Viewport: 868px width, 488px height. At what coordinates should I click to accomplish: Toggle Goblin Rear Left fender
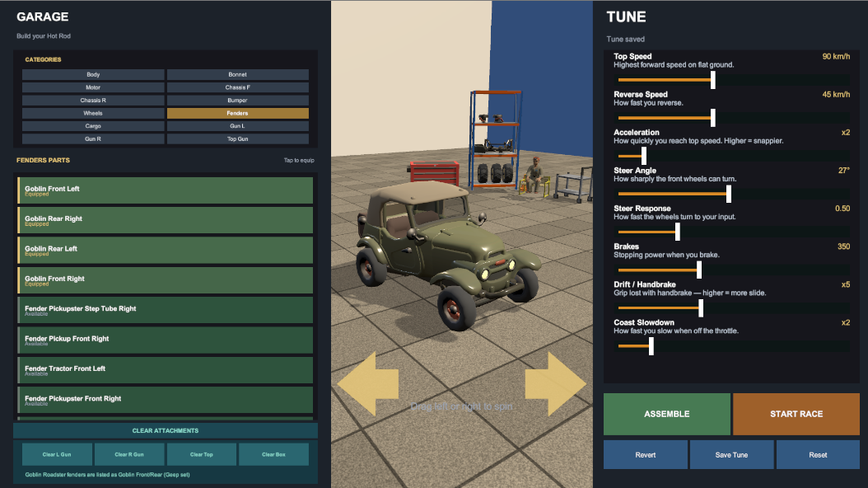[165, 251]
